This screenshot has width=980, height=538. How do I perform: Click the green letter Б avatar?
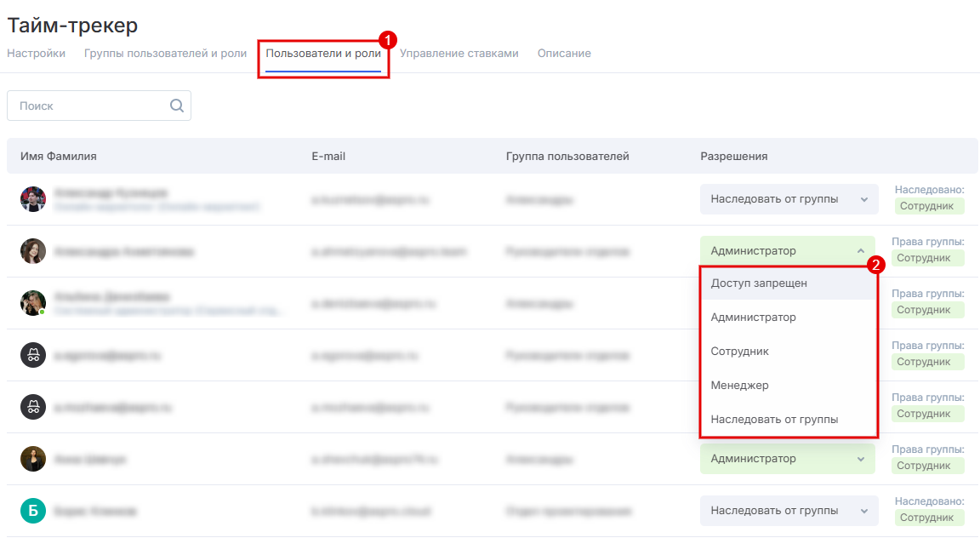(x=33, y=511)
